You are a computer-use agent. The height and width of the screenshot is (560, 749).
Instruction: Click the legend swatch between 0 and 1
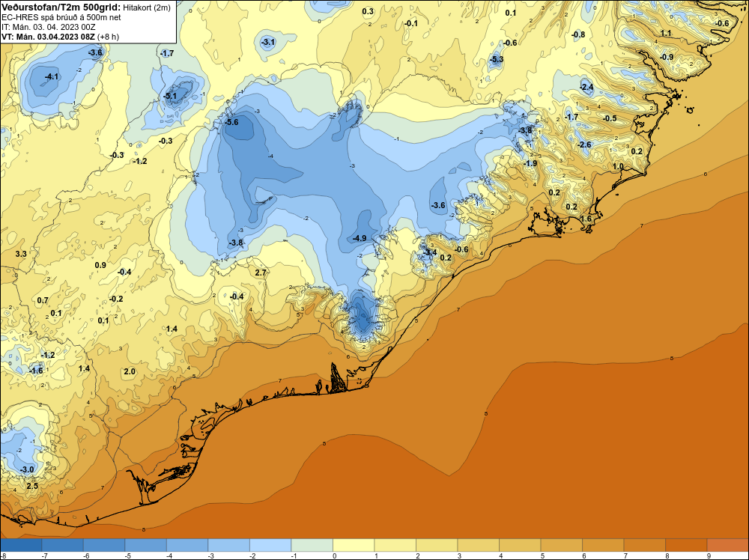click(x=354, y=545)
